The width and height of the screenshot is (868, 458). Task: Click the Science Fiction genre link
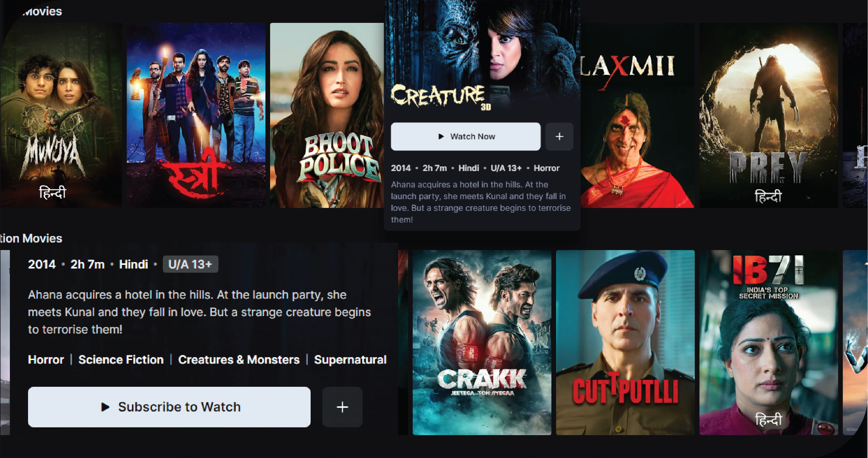121,359
